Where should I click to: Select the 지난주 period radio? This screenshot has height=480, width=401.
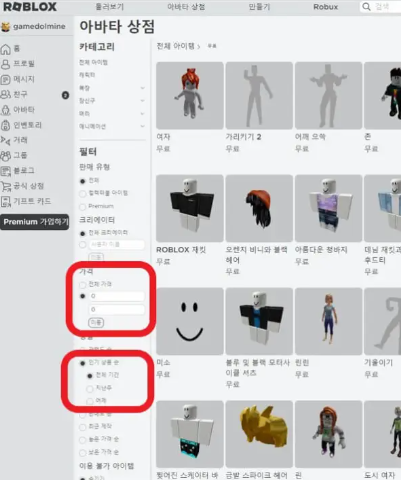tap(90, 389)
